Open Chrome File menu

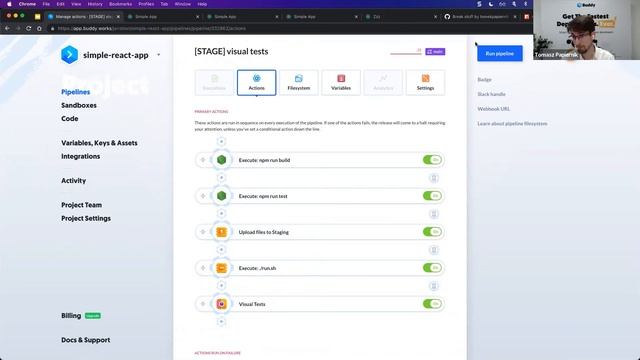[x=46, y=4]
